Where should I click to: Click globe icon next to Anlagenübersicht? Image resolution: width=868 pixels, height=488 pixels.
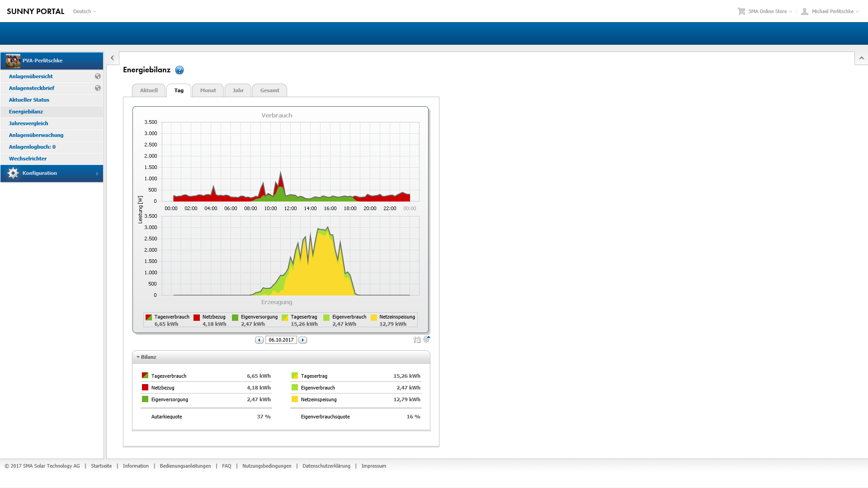click(x=98, y=76)
